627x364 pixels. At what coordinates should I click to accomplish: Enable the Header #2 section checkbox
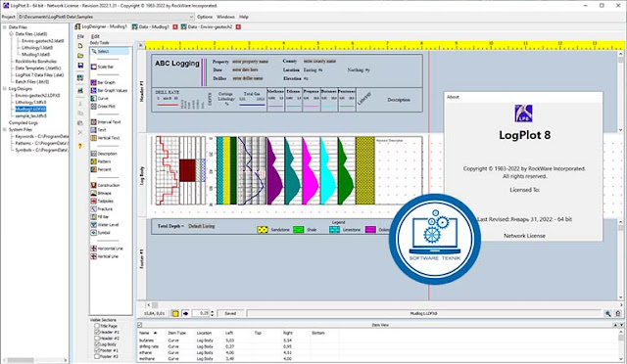click(x=97, y=338)
